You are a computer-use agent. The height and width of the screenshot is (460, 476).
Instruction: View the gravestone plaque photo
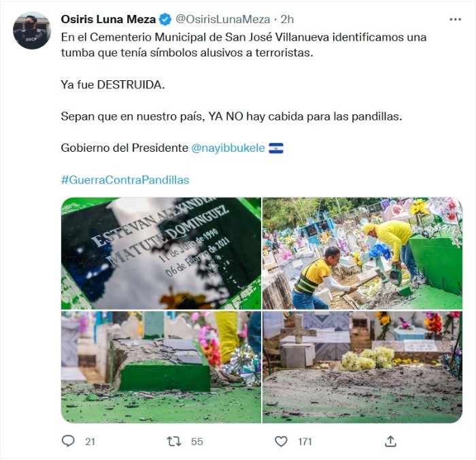(161, 253)
